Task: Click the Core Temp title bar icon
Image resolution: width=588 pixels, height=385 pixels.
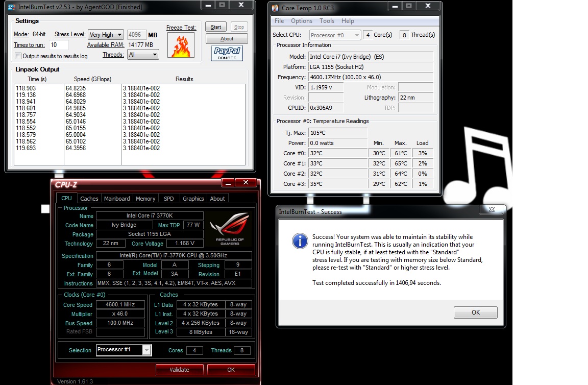Action: [x=275, y=8]
